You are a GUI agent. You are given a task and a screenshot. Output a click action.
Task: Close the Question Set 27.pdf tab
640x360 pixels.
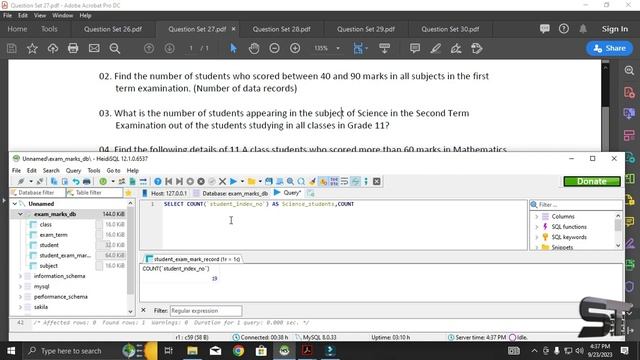[233, 29]
